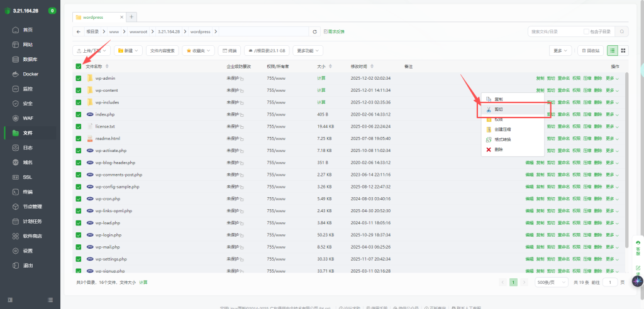Open the SSL section

(28, 177)
